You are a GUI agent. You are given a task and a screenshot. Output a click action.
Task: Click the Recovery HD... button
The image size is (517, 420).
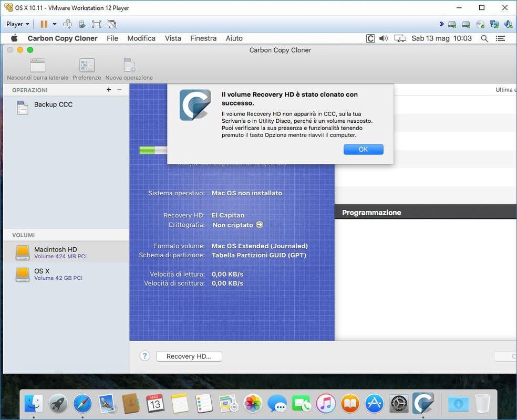[x=189, y=356]
